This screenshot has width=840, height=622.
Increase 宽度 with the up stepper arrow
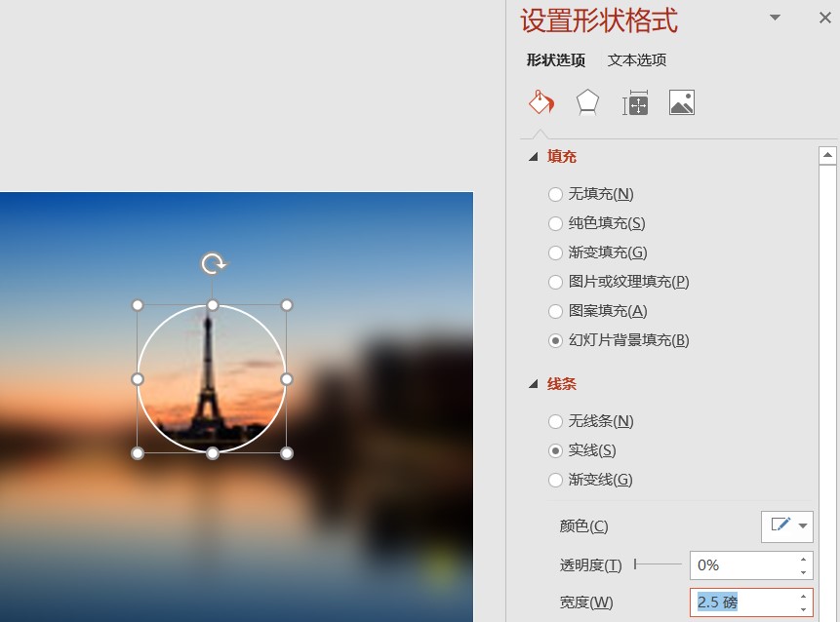pyautogui.click(x=803, y=597)
